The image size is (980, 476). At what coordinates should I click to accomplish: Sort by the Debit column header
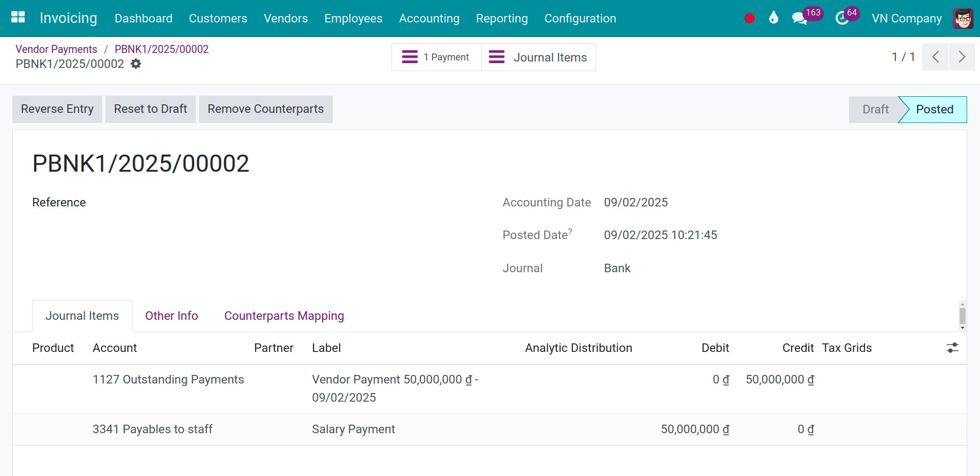[715, 348]
